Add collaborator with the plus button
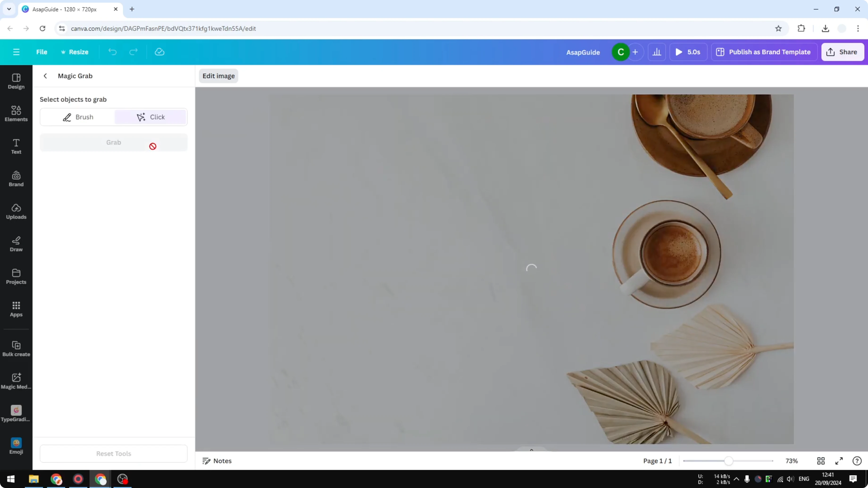Image resolution: width=868 pixels, height=488 pixels. [635, 52]
